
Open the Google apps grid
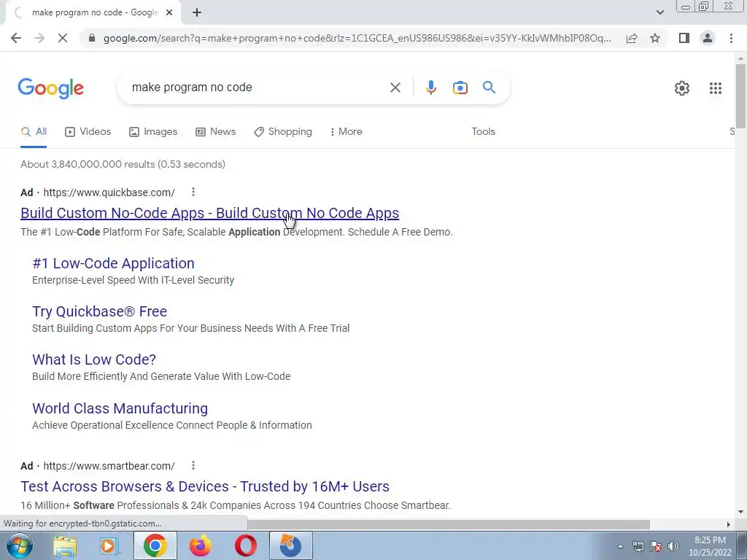(715, 88)
